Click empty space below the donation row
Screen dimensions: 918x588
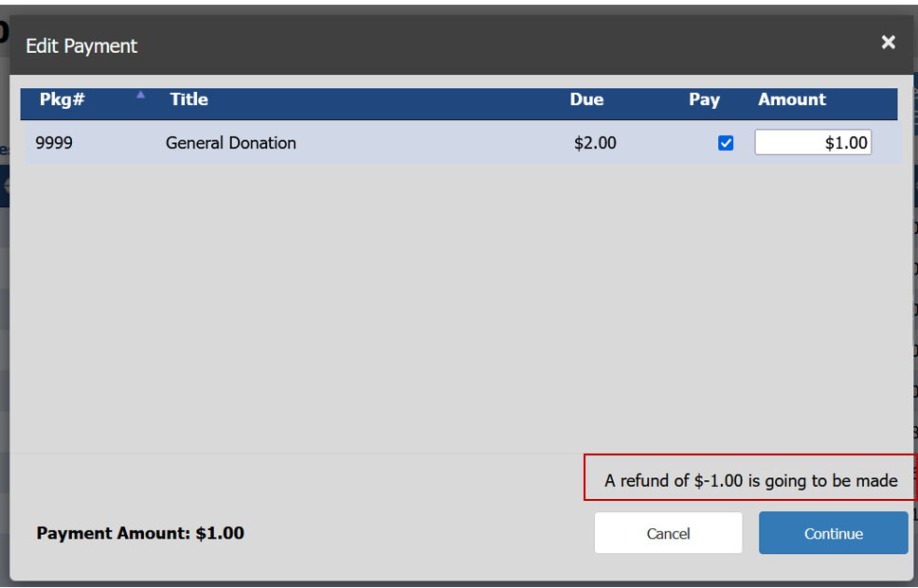pos(455,303)
